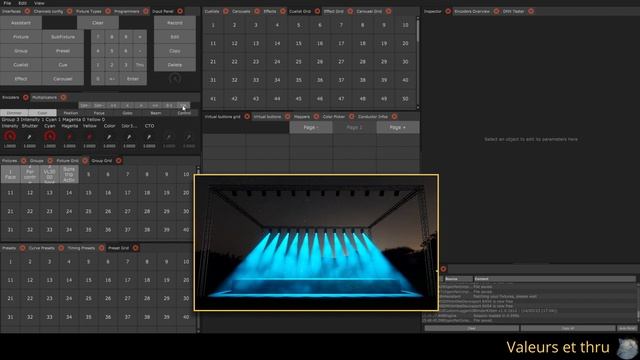
Task: Close the Preset Grid tab icon
Action: 135,248
